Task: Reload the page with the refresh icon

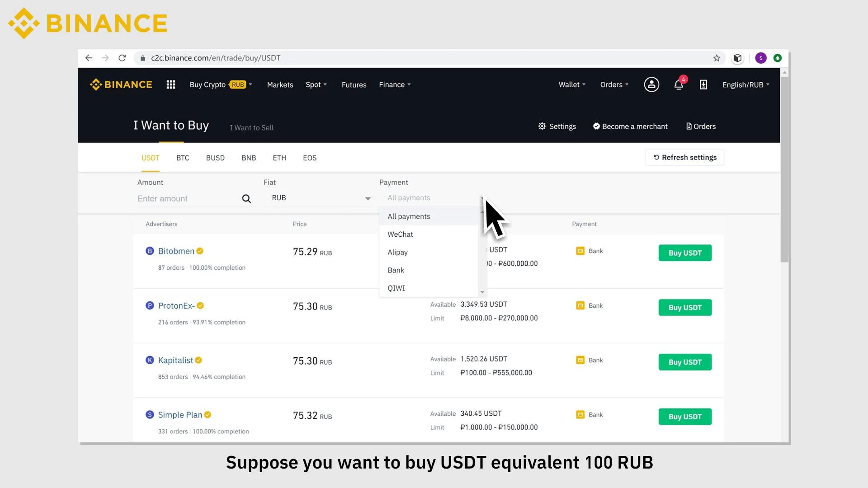Action: pyautogui.click(x=122, y=58)
